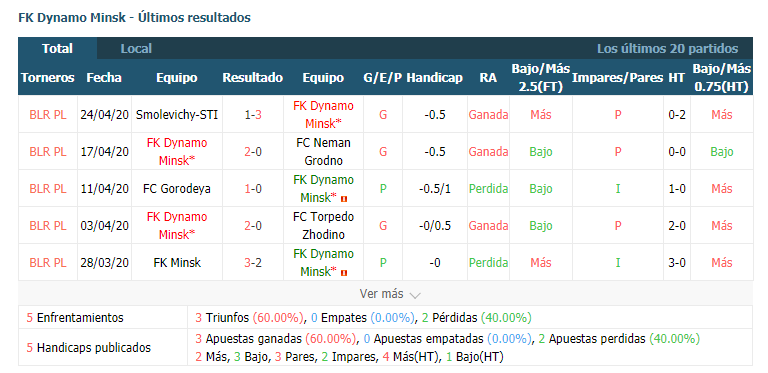
Task: Click the Impares/Pares column header
Action: pyautogui.click(x=618, y=78)
